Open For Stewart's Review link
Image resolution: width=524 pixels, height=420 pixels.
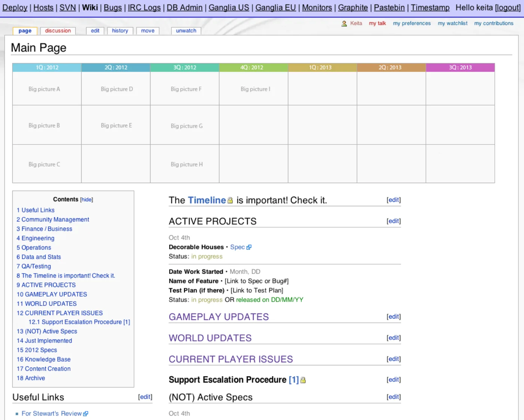52,414
